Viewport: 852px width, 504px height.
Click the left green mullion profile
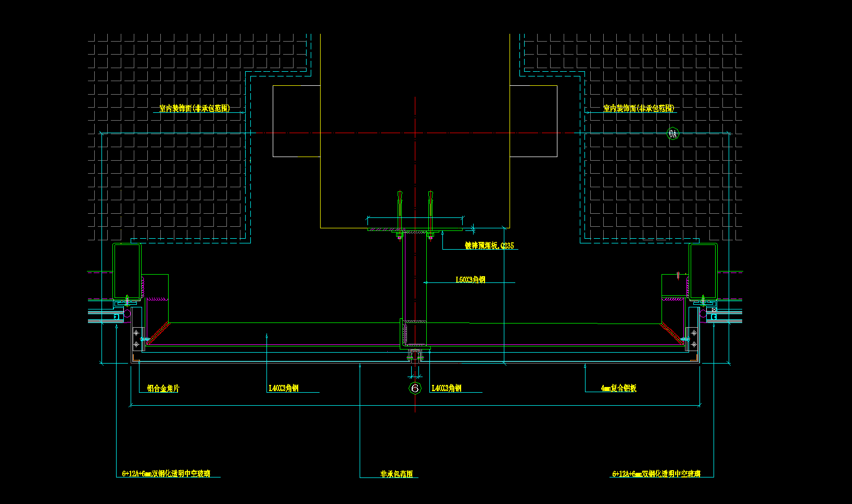[126, 271]
